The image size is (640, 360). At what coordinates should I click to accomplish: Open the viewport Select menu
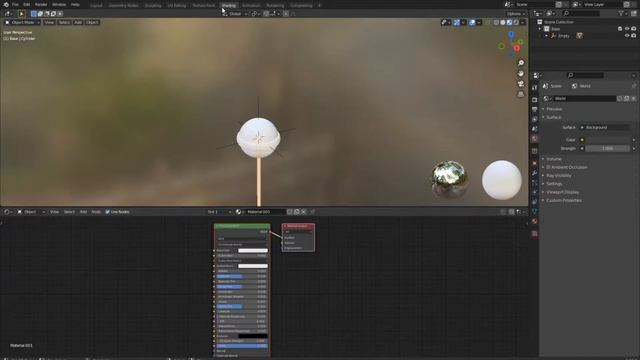coord(64,22)
